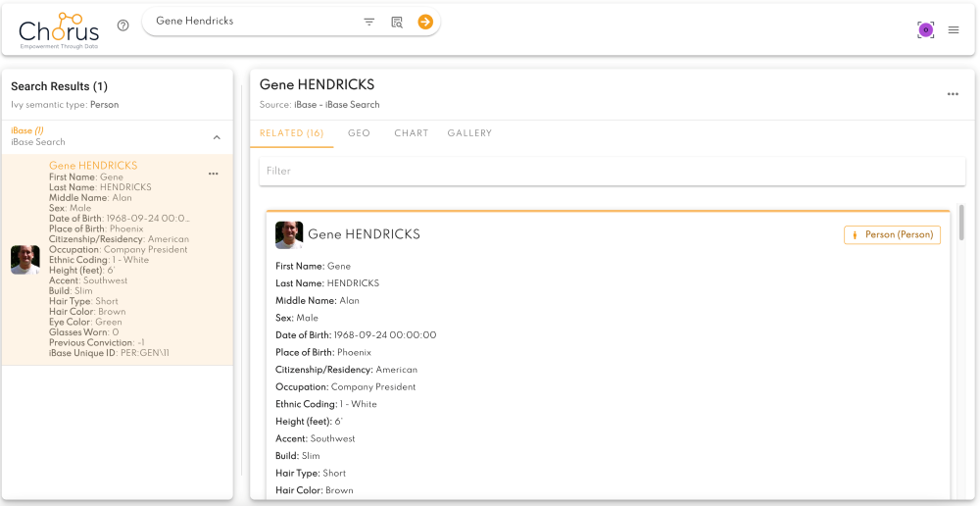Viewport: 980px width, 506px height.
Task: Open the hamburger menu
Action: pyautogui.click(x=954, y=29)
